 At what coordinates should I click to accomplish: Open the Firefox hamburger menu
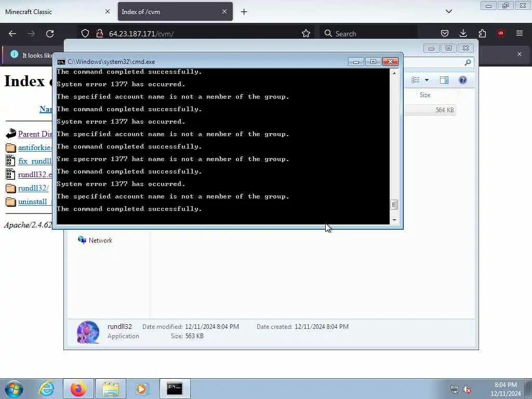click(520, 33)
